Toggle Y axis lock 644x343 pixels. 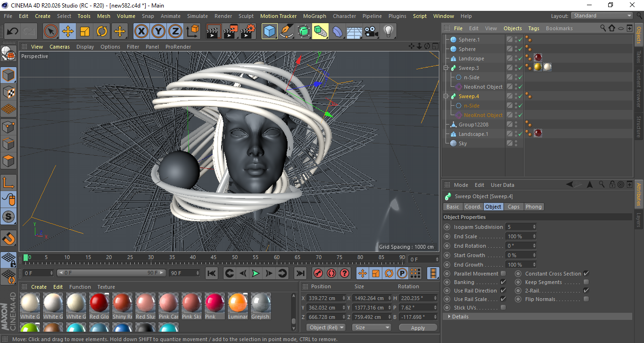click(158, 32)
